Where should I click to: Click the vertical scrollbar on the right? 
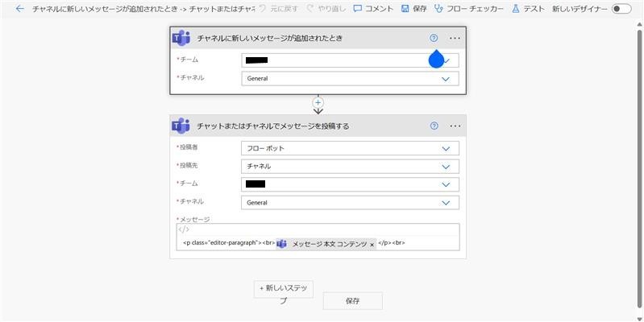[x=639, y=167]
